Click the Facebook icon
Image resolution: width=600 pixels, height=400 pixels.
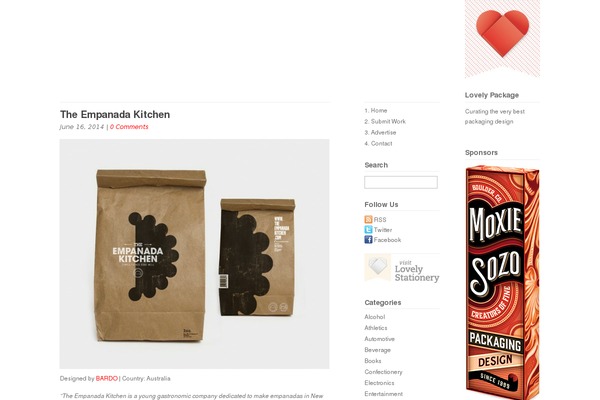click(368, 240)
